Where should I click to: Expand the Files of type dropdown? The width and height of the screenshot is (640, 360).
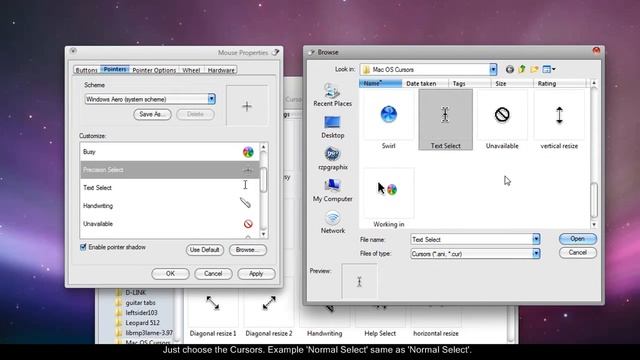(x=536, y=253)
